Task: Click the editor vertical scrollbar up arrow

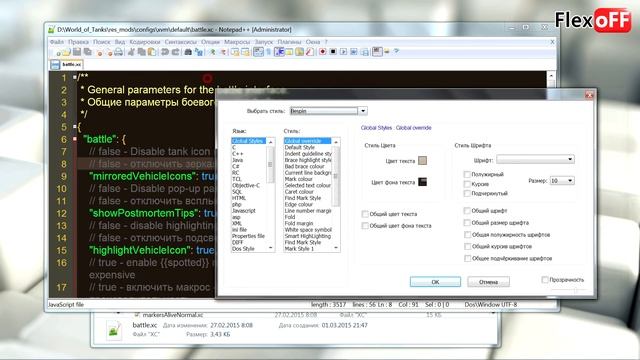Action: (551, 76)
